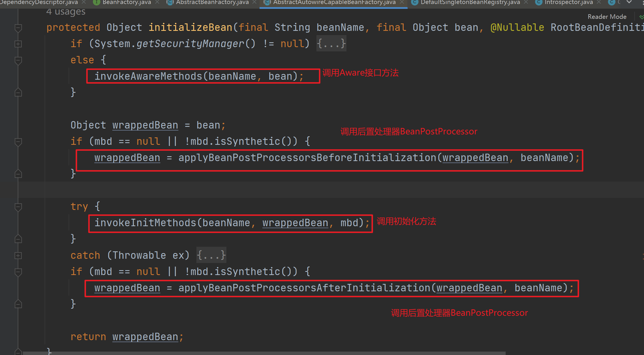This screenshot has height=355, width=644.
Task: Show the 4 usages hint
Action: click(66, 11)
